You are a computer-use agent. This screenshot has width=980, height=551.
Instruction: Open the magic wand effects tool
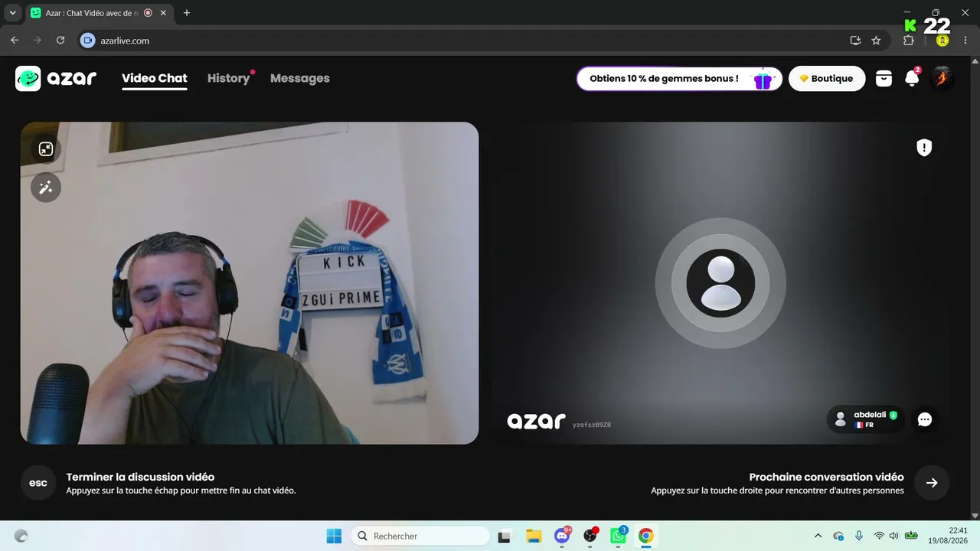[x=46, y=187]
